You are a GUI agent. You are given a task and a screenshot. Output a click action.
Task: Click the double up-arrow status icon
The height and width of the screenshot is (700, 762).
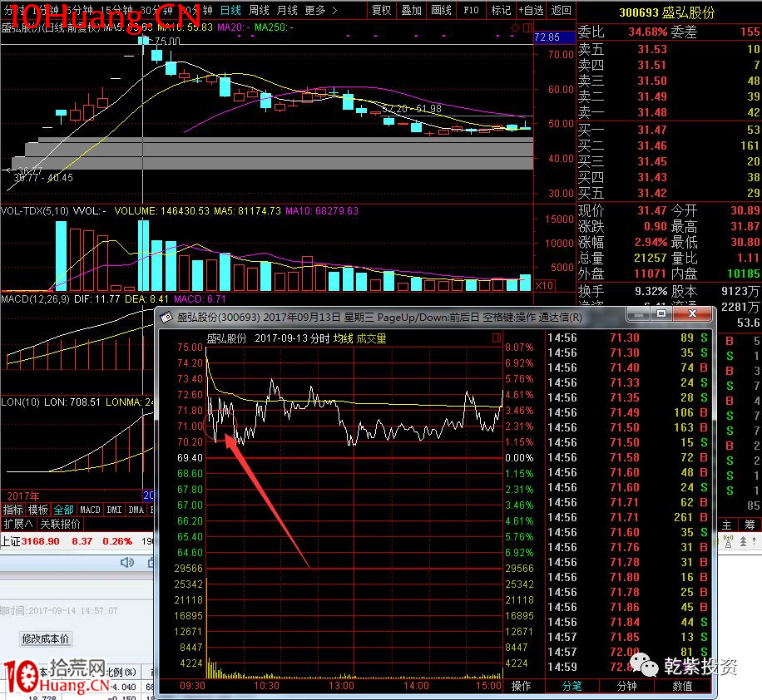[x=743, y=541]
